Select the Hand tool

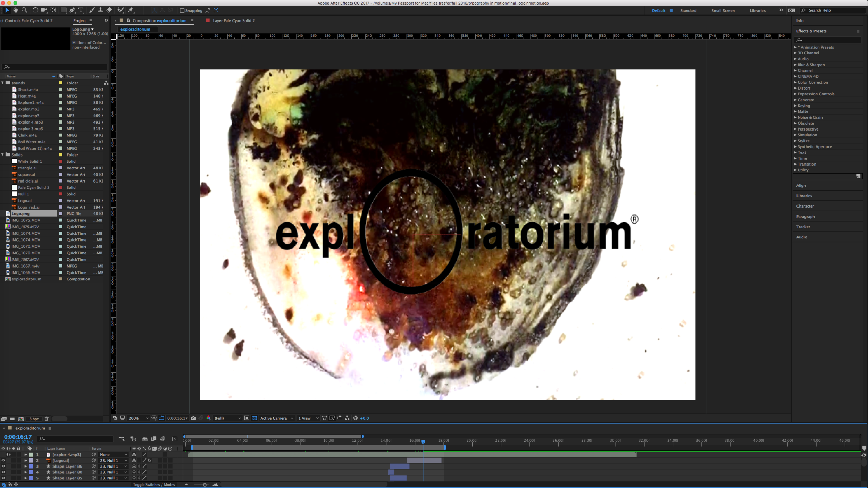click(16, 10)
